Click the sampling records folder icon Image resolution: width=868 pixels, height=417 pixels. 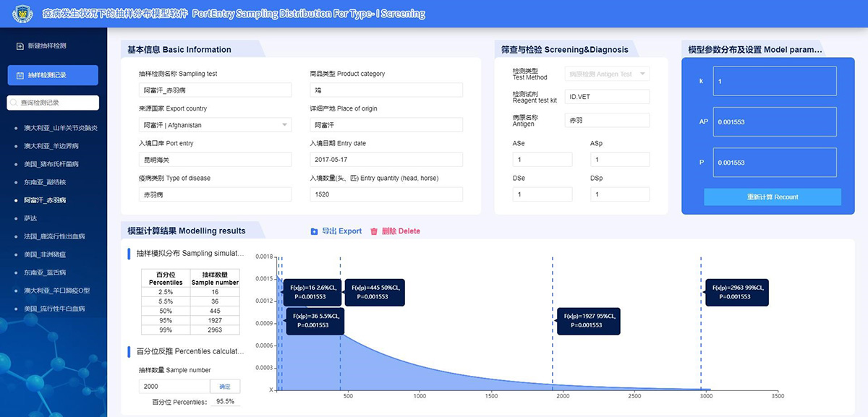20,75
